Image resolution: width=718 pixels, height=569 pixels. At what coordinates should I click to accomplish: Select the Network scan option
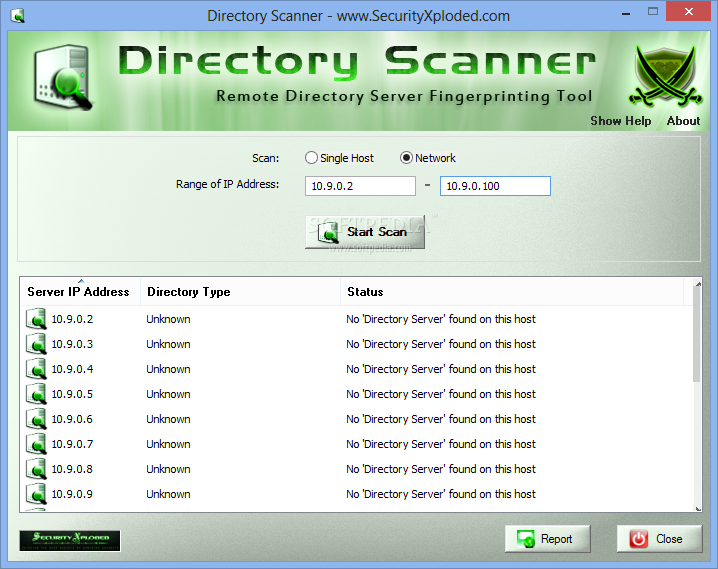428,158
